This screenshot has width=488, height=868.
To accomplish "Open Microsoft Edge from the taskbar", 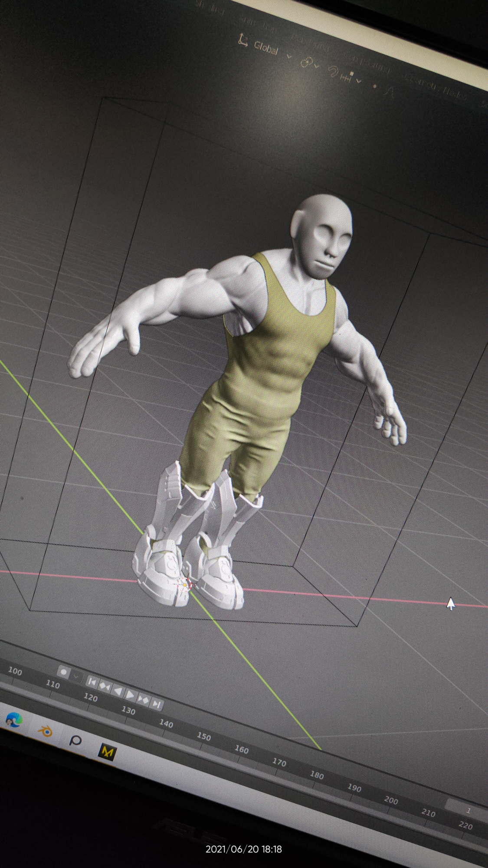I will click(14, 720).
